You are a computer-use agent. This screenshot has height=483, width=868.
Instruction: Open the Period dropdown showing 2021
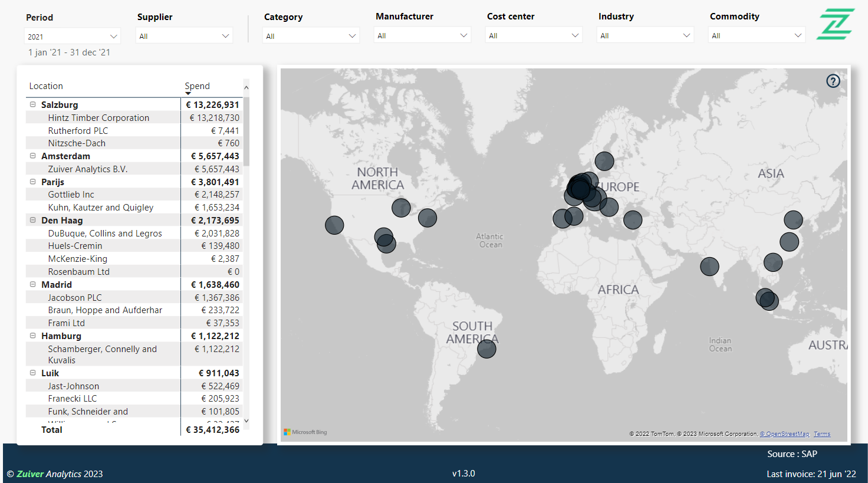click(73, 36)
